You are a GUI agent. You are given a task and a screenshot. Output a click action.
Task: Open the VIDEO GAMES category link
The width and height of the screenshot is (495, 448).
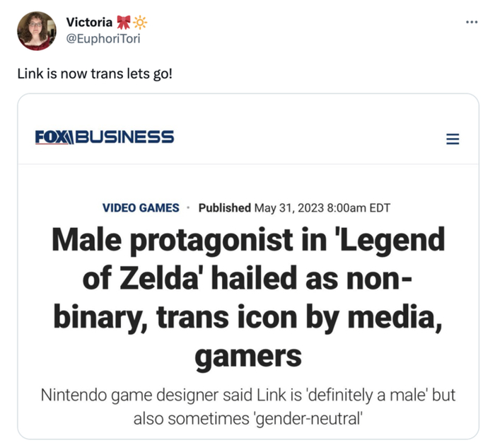pyautogui.click(x=141, y=207)
